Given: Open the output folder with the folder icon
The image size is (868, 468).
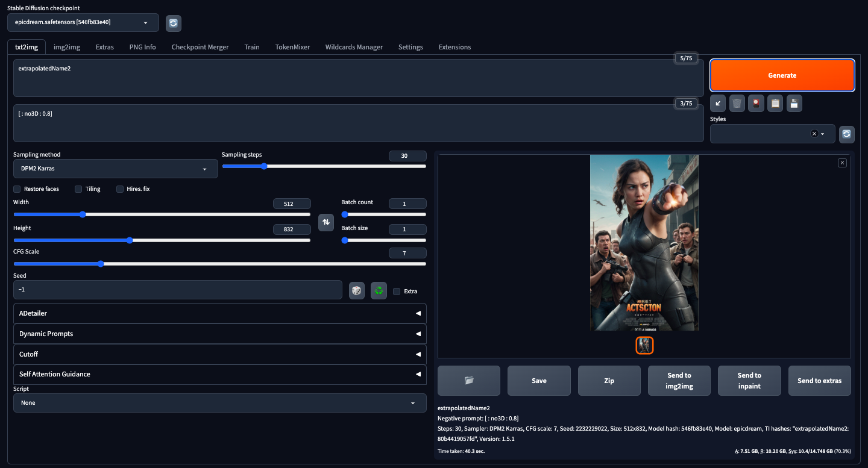Looking at the screenshot, I should click(x=469, y=381).
